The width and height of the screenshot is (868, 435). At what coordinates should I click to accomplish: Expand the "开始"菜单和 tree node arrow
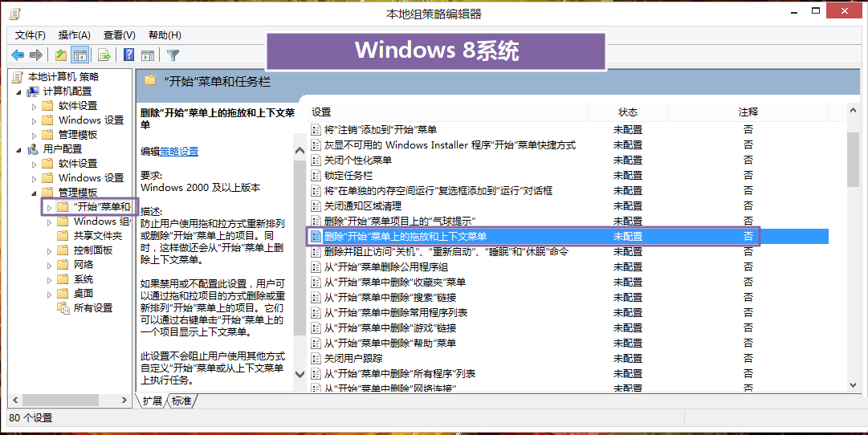pyautogui.click(x=49, y=208)
